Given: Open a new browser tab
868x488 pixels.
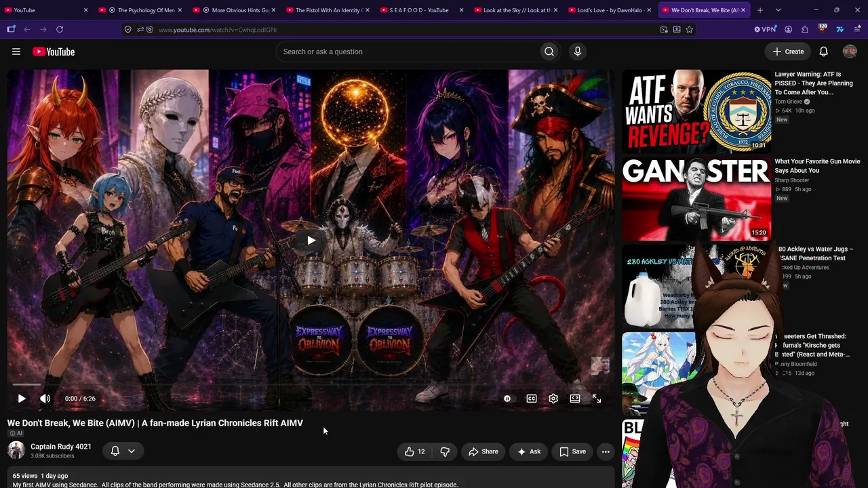Looking at the screenshot, I should pos(760,10).
